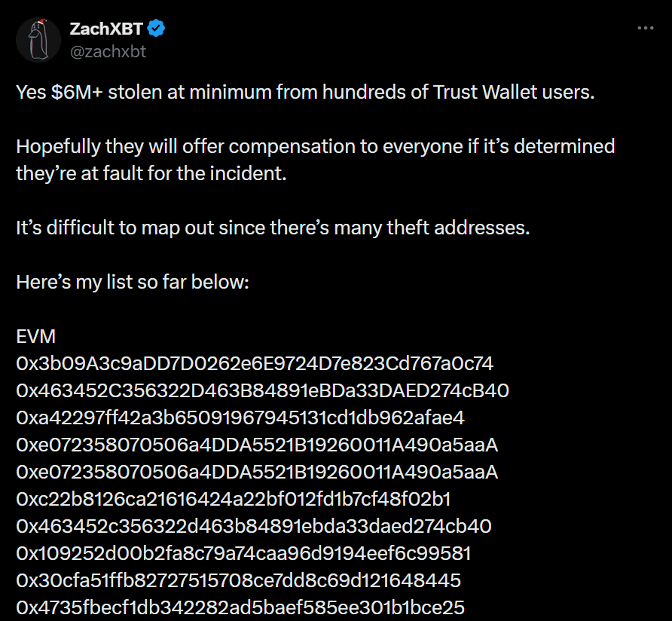Click the Here's my list text
The width and height of the screenshot is (672, 621).
[132, 281]
